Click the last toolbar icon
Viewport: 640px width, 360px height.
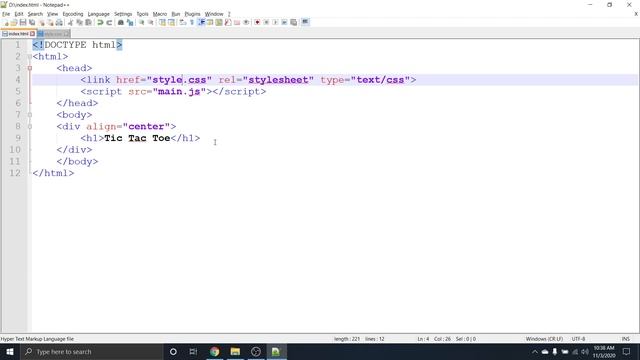[305, 22]
